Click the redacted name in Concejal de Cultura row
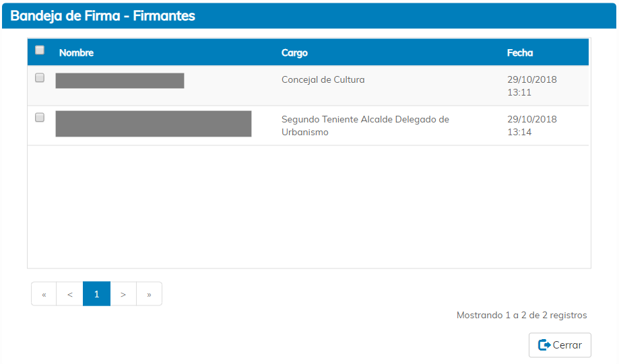The width and height of the screenshot is (619, 364). [x=120, y=81]
